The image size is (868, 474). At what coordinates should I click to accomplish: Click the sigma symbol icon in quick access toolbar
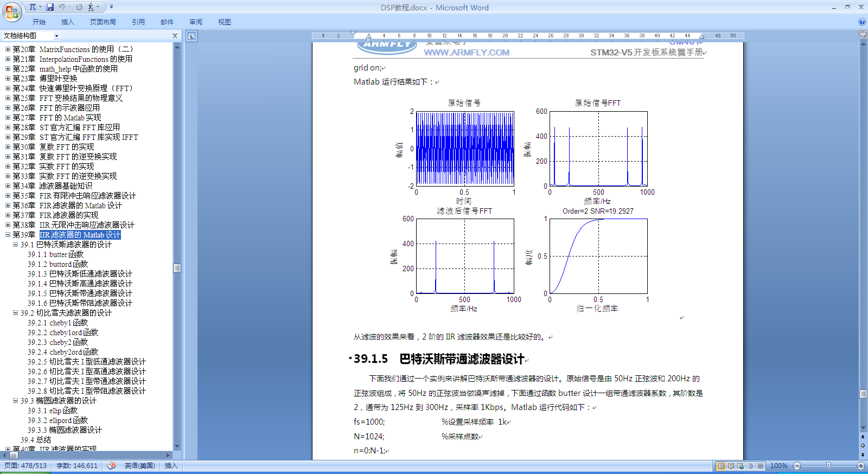[91, 7]
